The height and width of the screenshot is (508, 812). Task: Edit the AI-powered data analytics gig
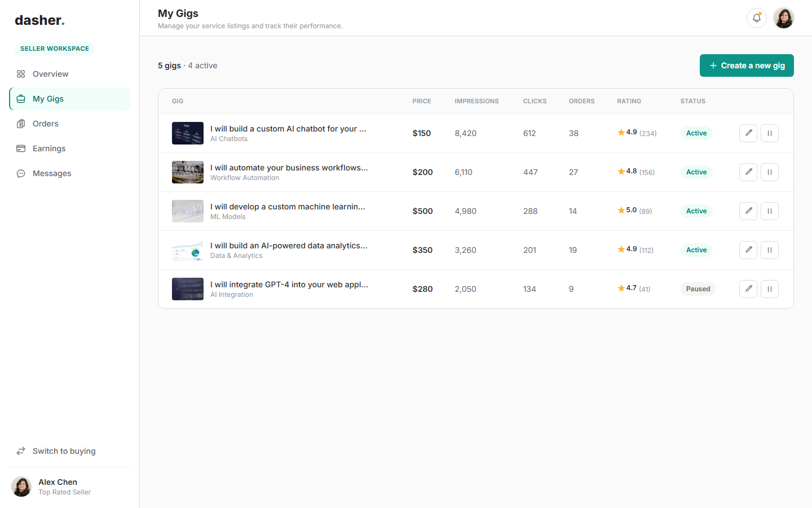tap(748, 250)
